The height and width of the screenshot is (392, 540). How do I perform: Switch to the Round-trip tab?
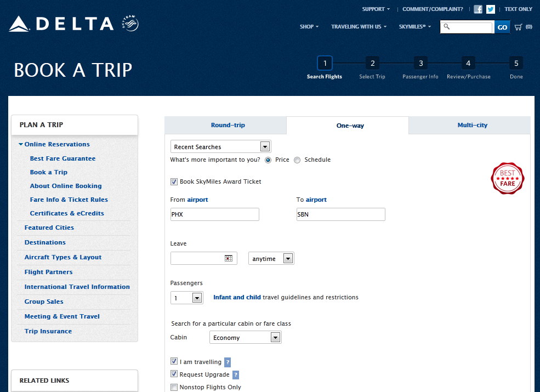(228, 126)
